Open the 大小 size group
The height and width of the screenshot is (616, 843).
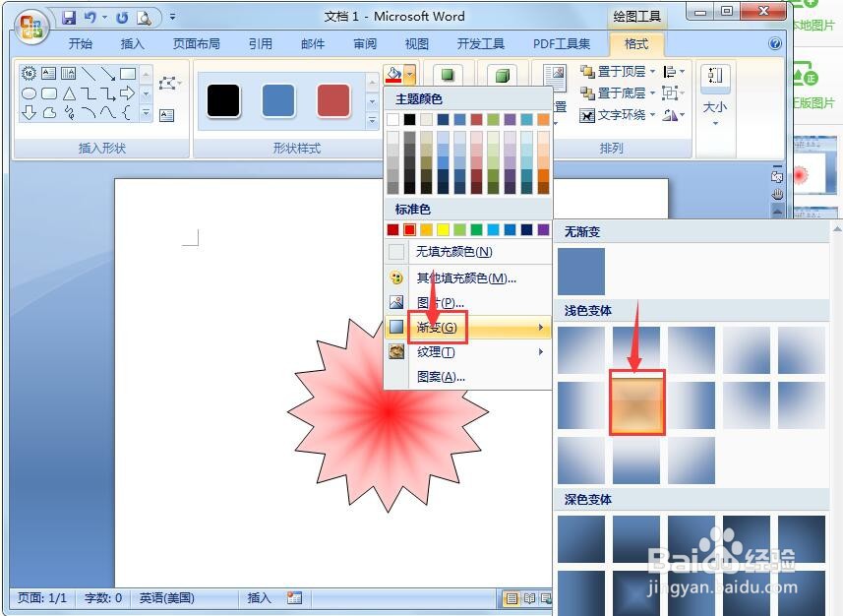click(715, 96)
